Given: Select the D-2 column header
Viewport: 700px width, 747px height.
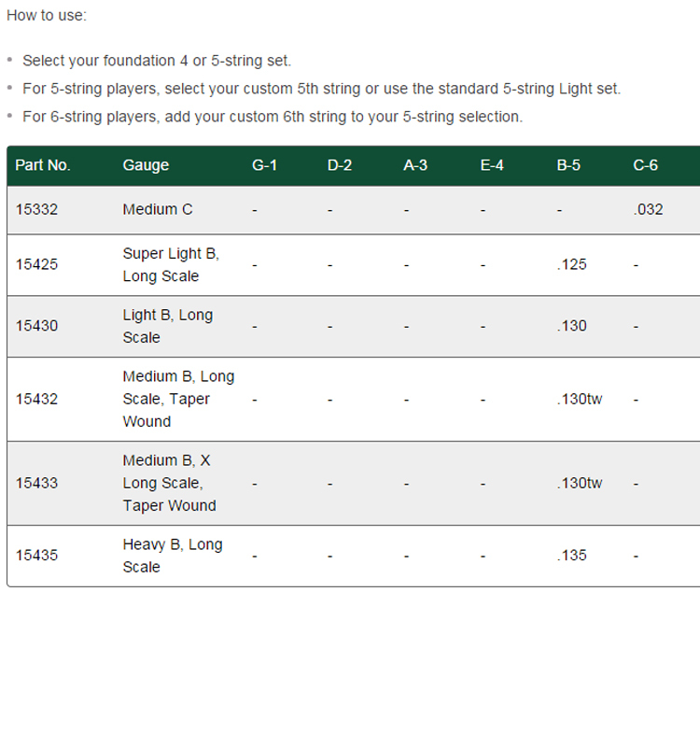Looking at the screenshot, I should point(340,165).
